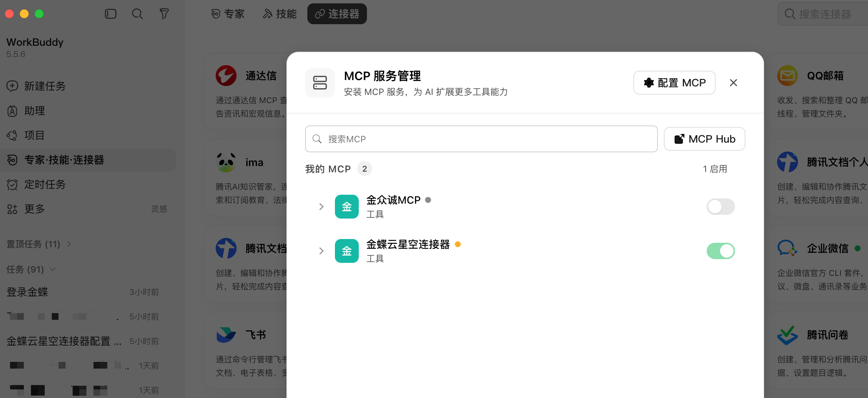Switch to the 技能 tab

280,14
